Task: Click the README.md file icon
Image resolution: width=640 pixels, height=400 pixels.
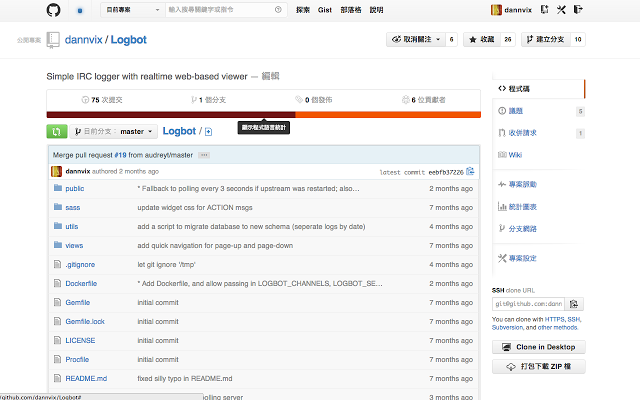Action: tap(58, 378)
